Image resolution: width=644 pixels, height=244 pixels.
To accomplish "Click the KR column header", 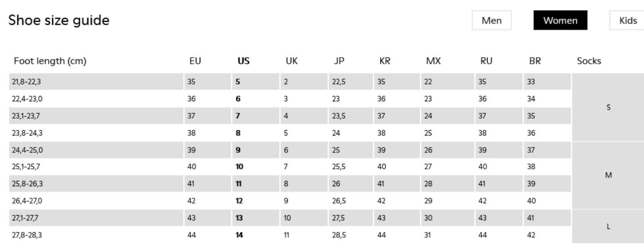I will point(385,61).
